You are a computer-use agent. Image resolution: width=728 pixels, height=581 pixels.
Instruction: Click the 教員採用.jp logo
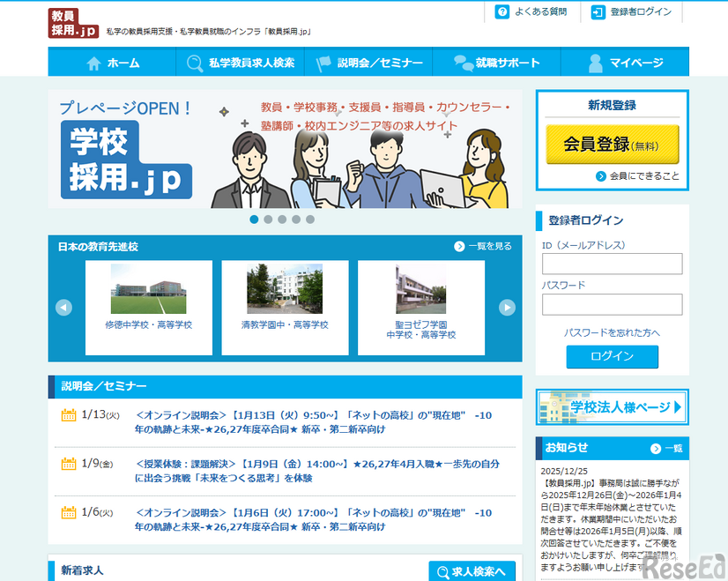72,22
